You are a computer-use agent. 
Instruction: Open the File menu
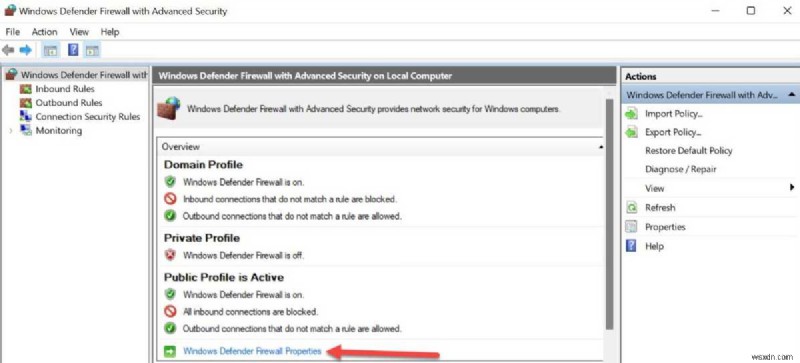(12, 32)
